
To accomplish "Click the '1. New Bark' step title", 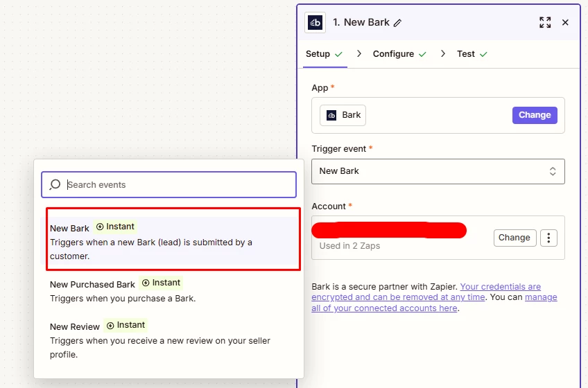I will click(x=361, y=22).
